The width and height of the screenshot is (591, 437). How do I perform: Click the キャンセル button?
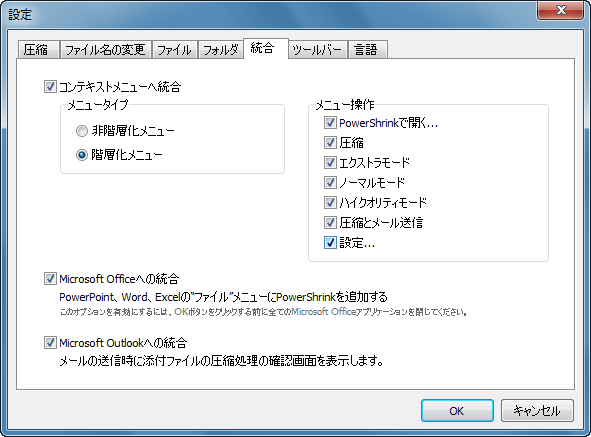coord(537,411)
